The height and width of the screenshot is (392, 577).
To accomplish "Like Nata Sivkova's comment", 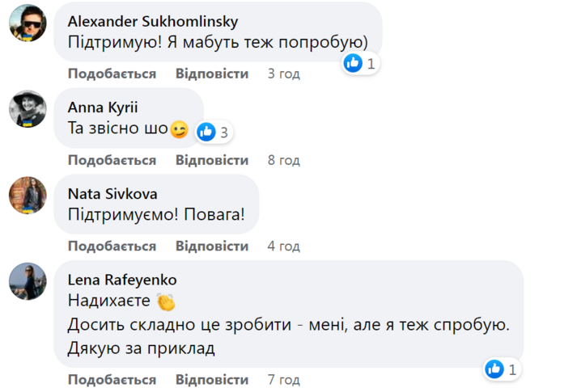I will point(112,246).
